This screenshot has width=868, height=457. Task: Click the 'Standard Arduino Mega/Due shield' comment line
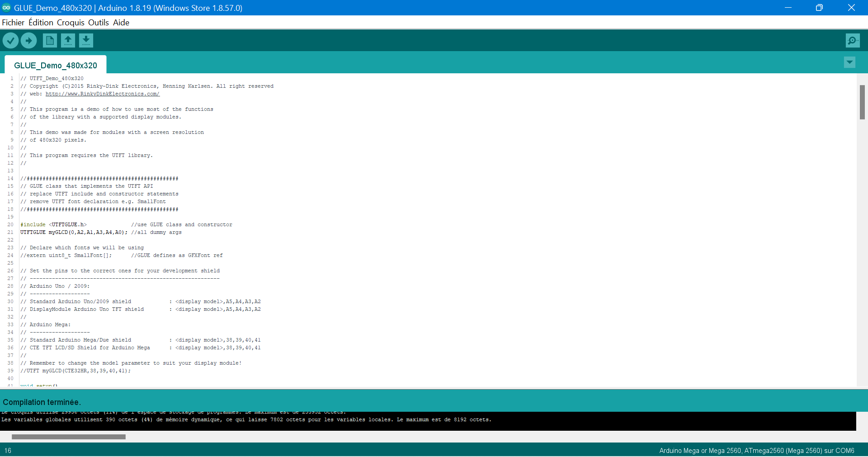tap(141, 340)
